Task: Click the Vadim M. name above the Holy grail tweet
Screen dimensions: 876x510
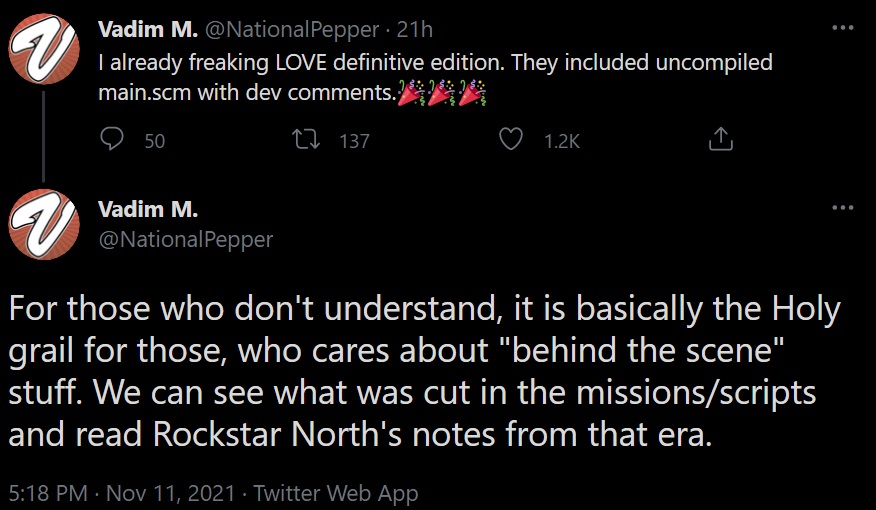Action: point(147,209)
